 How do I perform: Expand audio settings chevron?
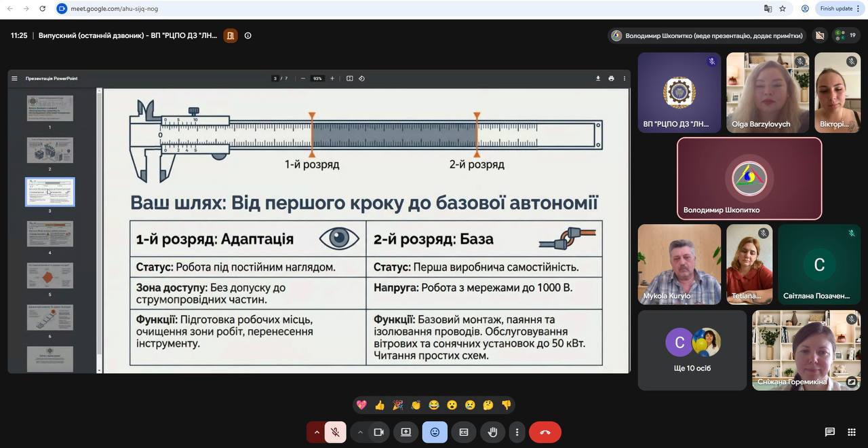click(x=316, y=432)
